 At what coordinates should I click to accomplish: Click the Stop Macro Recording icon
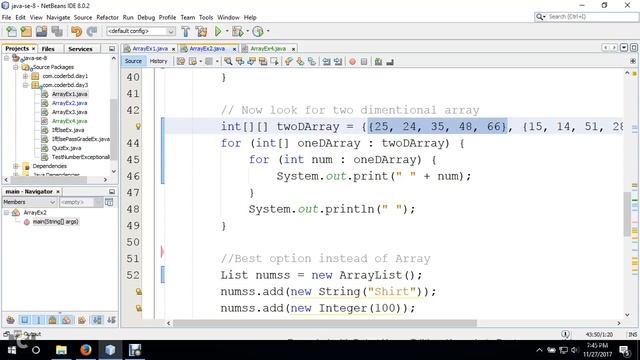tap(364, 62)
